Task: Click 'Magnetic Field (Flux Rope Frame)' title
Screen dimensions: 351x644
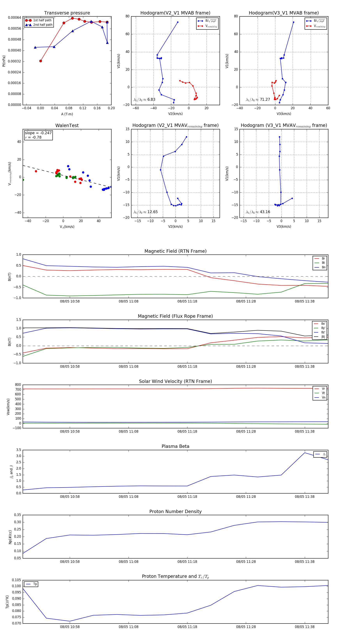Action: [175, 316]
